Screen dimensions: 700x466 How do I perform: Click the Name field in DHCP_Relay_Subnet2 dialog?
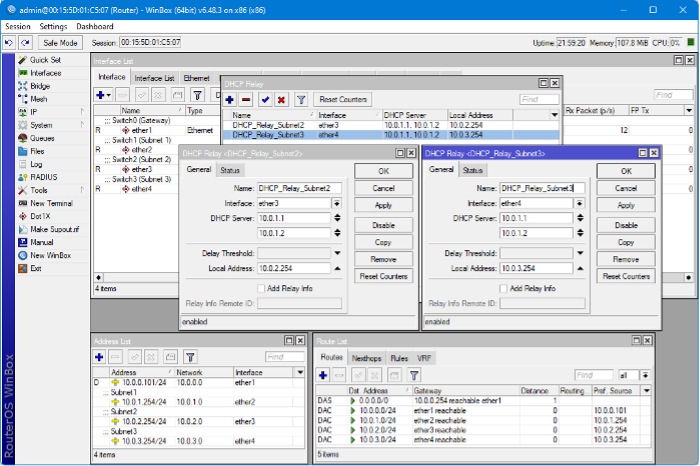tap(300, 188)
